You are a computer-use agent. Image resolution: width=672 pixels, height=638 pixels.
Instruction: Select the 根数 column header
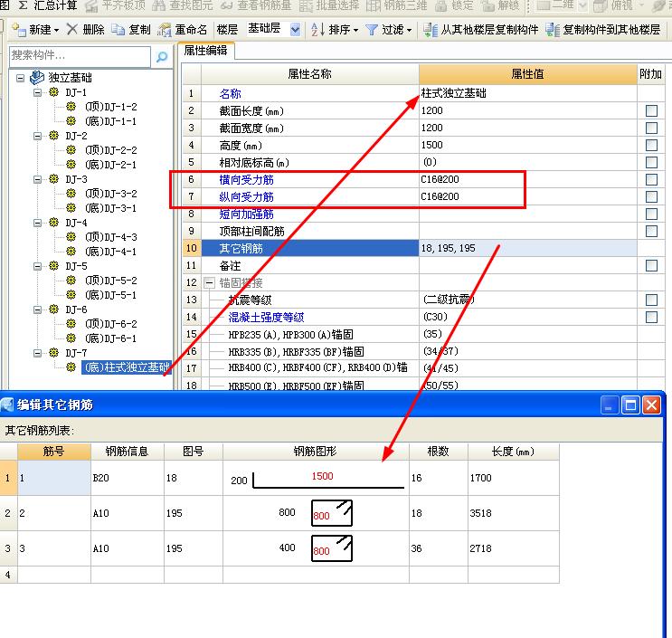point(438,451)
